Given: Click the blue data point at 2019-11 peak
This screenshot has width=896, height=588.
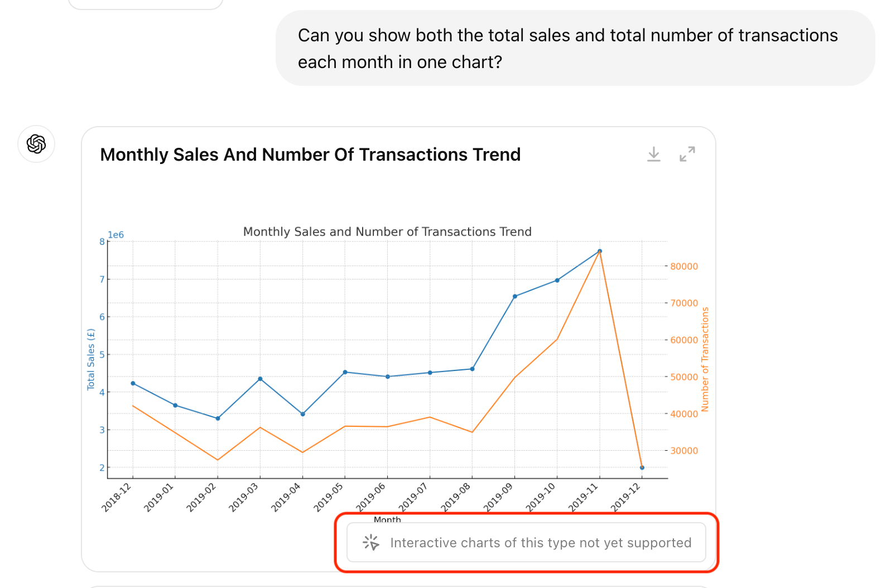Looking at the screenshot, I should [x=600, y=251].
